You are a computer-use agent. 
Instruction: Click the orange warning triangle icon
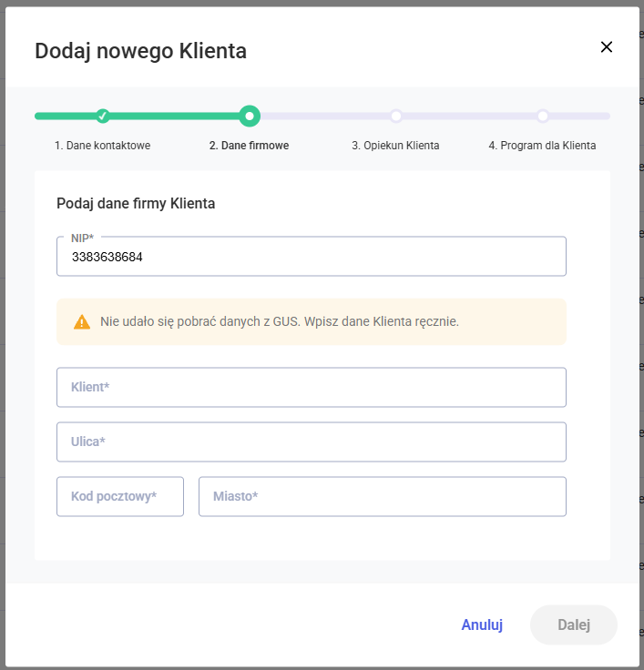click(82, 321)
